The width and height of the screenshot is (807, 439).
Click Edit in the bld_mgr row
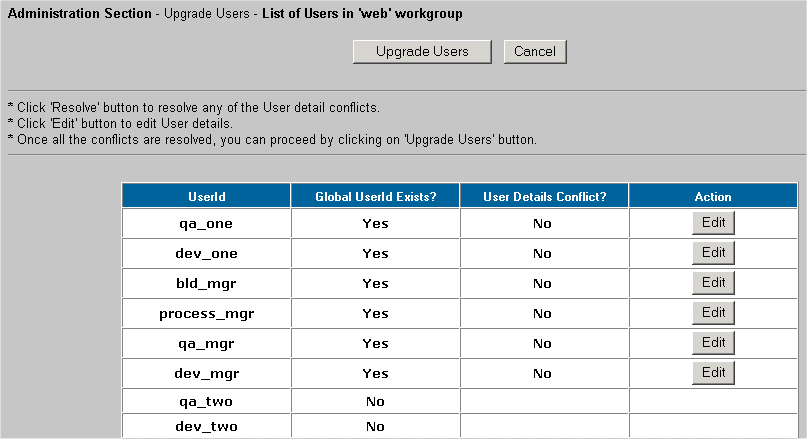click(713, 283)
